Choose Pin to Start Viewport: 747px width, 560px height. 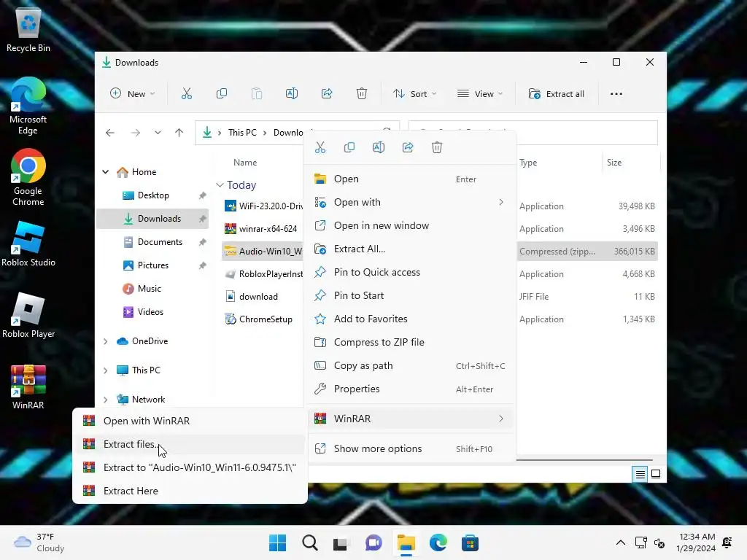tap(409, 296)
